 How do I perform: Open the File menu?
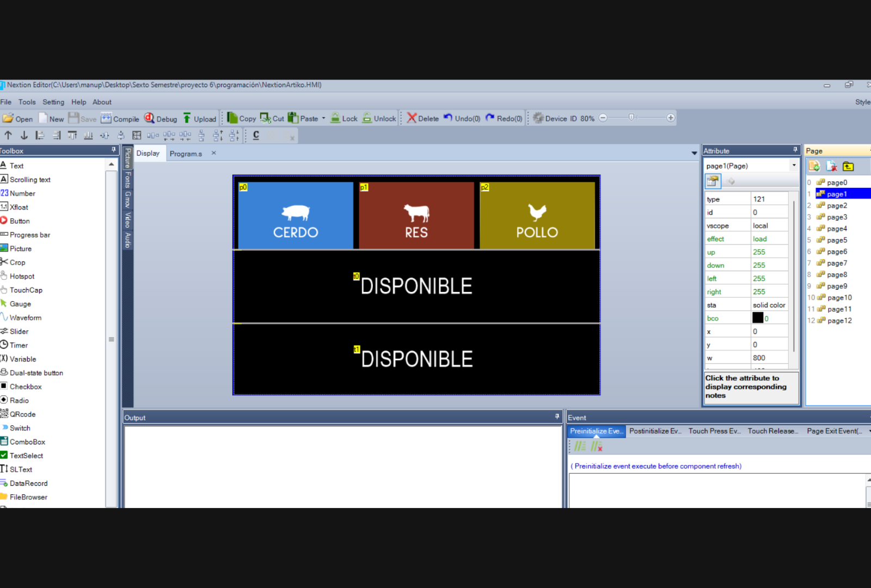point(6,102)
